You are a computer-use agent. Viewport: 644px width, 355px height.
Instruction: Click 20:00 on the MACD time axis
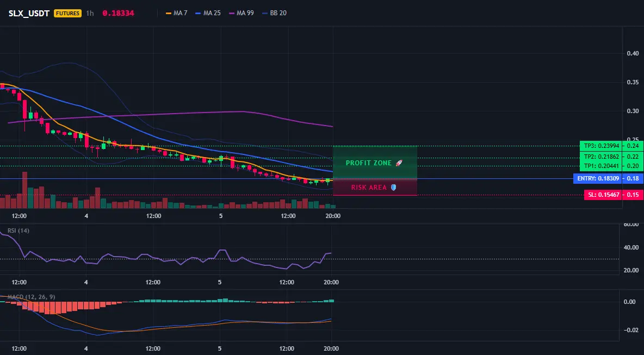(x=331, y=349)
